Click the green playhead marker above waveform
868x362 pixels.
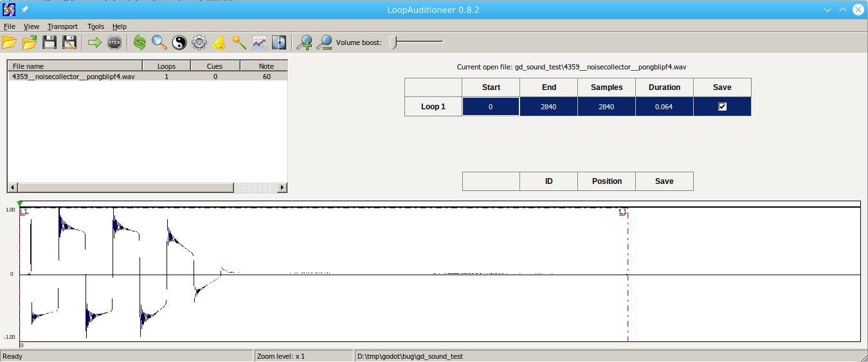pyautogui.click(x=20, y=204)
